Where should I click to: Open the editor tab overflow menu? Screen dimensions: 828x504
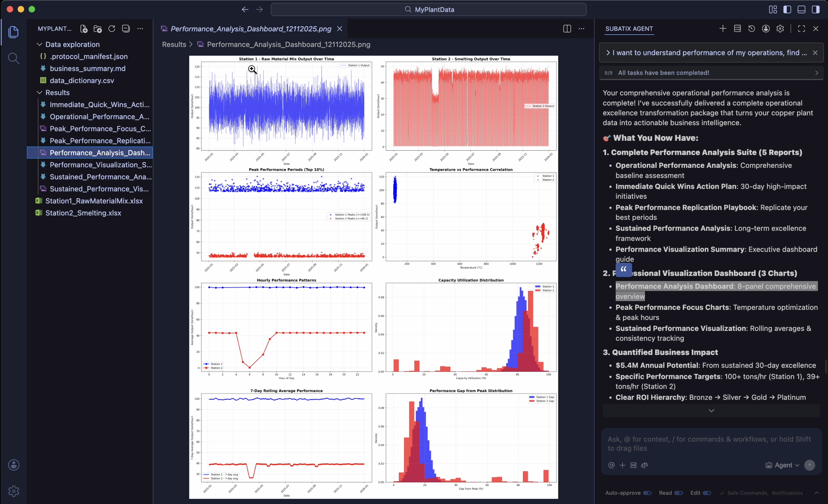point(582,29)
